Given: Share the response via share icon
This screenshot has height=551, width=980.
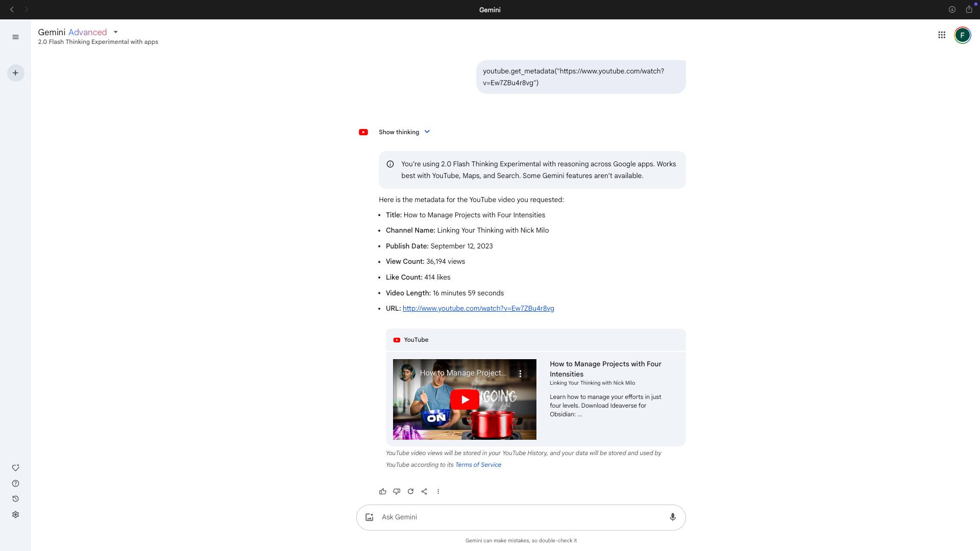Looking at the screenshot, I should coord(424,491).
